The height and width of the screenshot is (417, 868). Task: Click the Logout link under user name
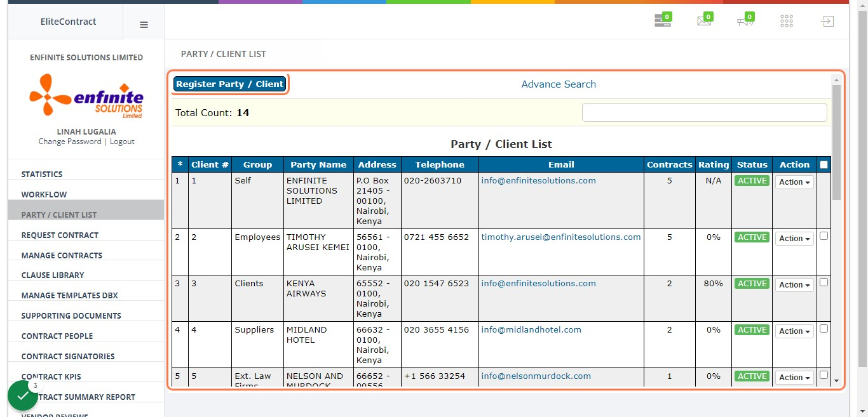click(x=122, y=142)
